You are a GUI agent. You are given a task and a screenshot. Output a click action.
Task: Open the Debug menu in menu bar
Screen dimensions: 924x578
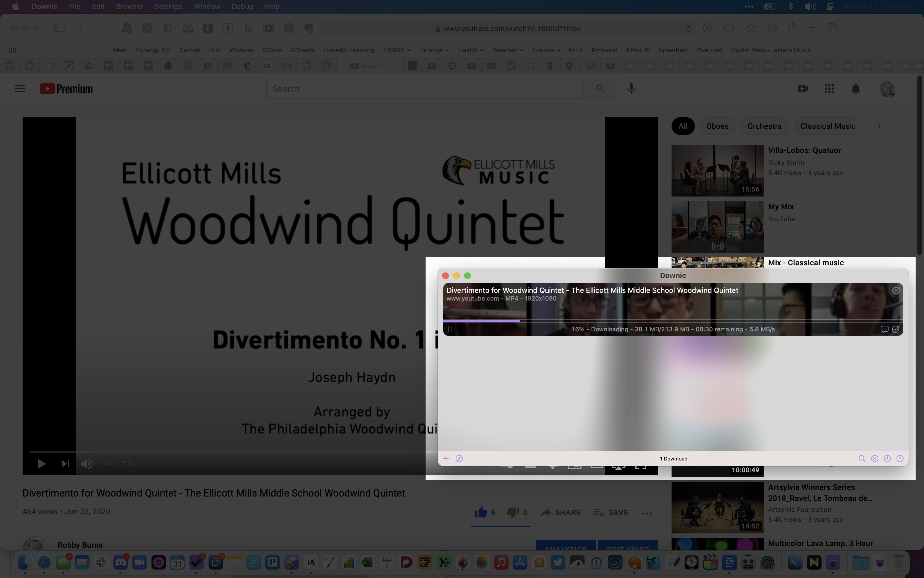coord(242,7)
